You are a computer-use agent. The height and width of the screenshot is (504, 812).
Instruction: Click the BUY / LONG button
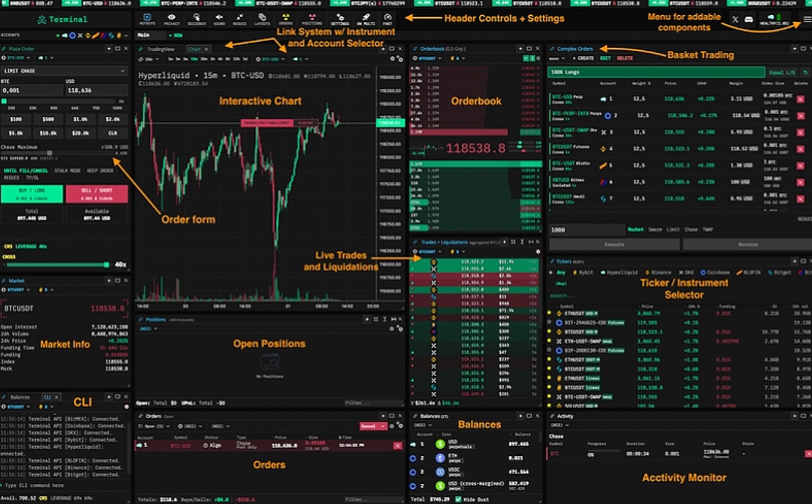point(32,194)
